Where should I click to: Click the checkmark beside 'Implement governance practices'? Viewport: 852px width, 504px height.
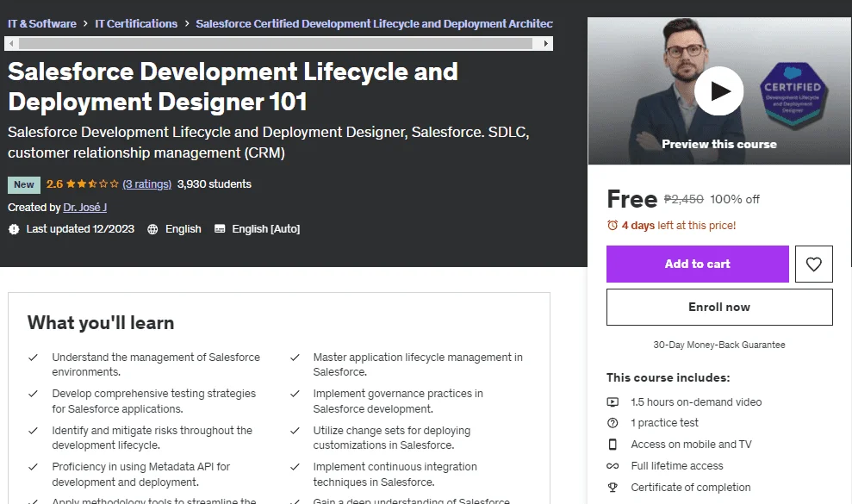[x=295, y=394]
